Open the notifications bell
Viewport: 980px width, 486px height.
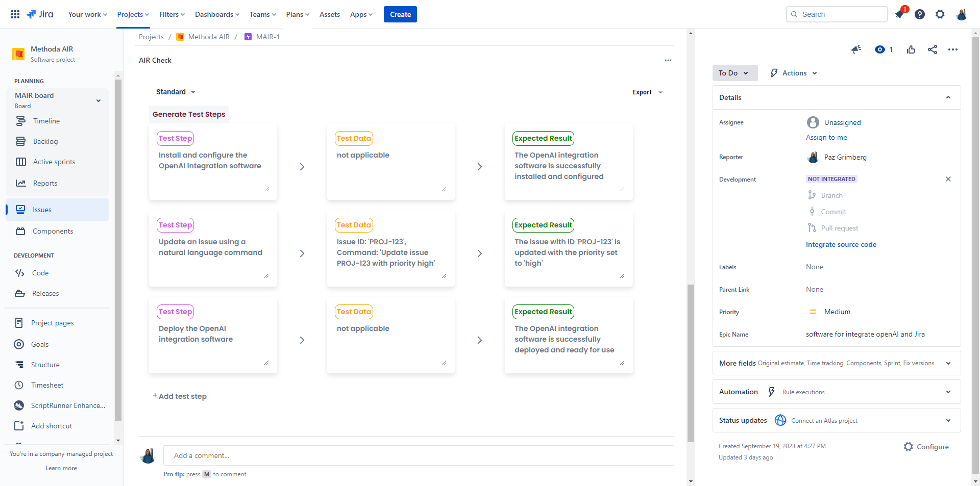click(x=899, y=14)
